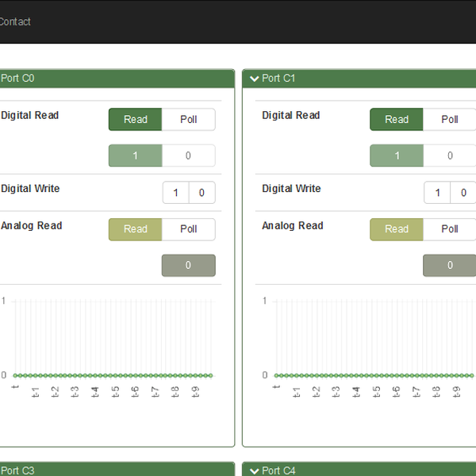This screenshot has height=476, width=476.
Task: Collapse the Port C1 panel chevron
Action: tap(254, 79)
